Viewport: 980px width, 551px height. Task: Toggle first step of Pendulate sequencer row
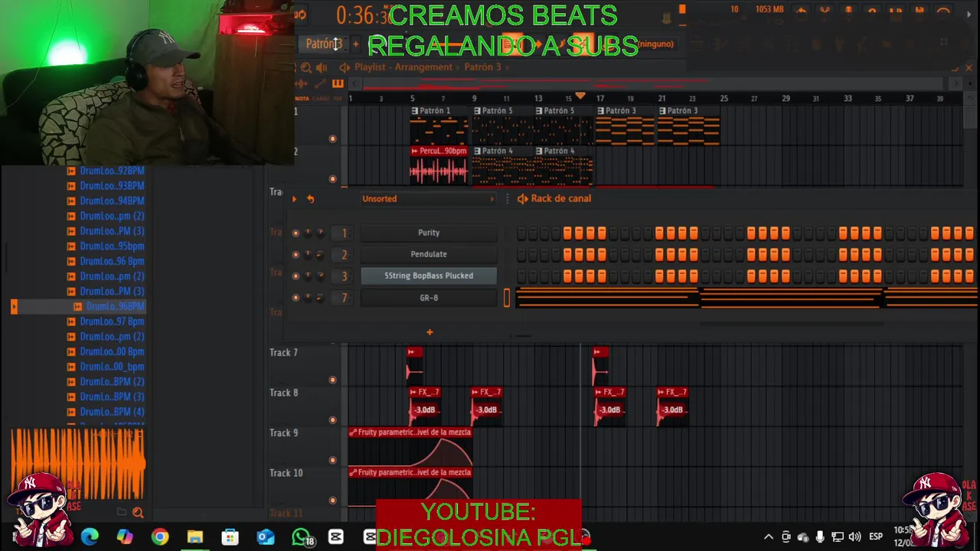521,255
